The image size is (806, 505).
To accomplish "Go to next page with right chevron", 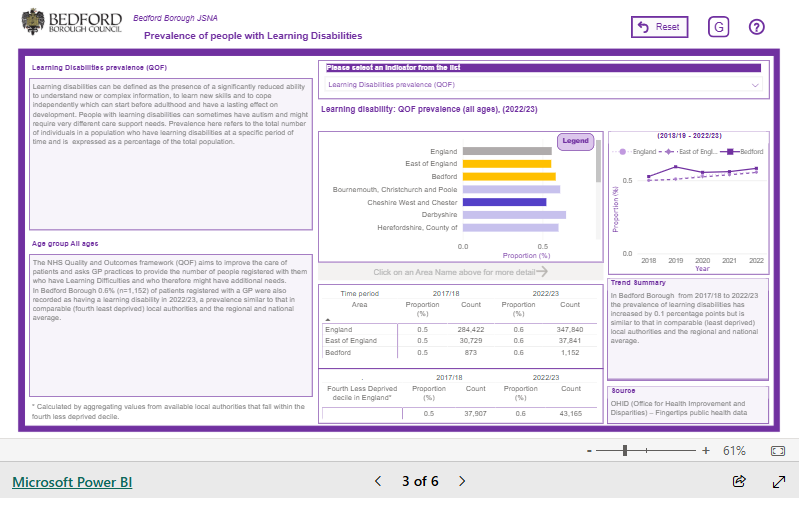I will click(462, 481).
